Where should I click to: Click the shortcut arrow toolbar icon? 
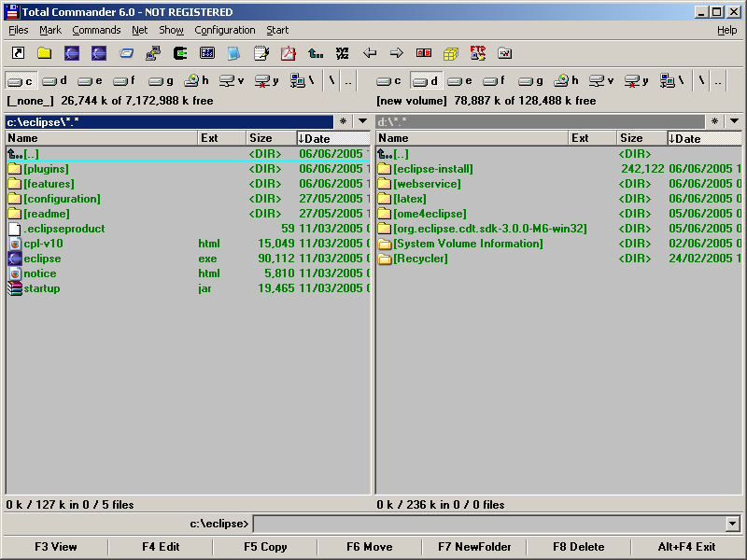[18, 53]
